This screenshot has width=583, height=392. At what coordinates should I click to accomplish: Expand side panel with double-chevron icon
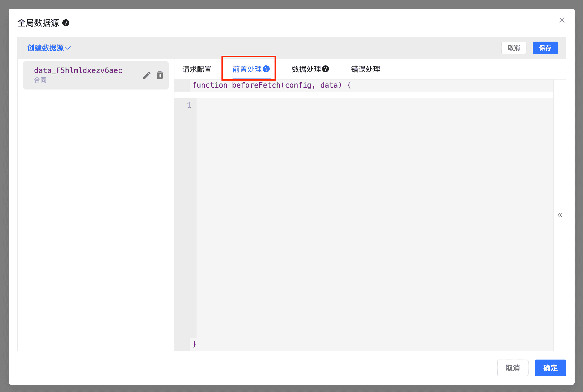(560, 215)
